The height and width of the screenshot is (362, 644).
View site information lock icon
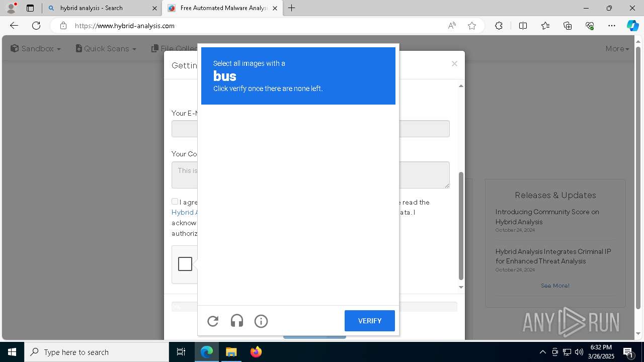coord(63,26)
